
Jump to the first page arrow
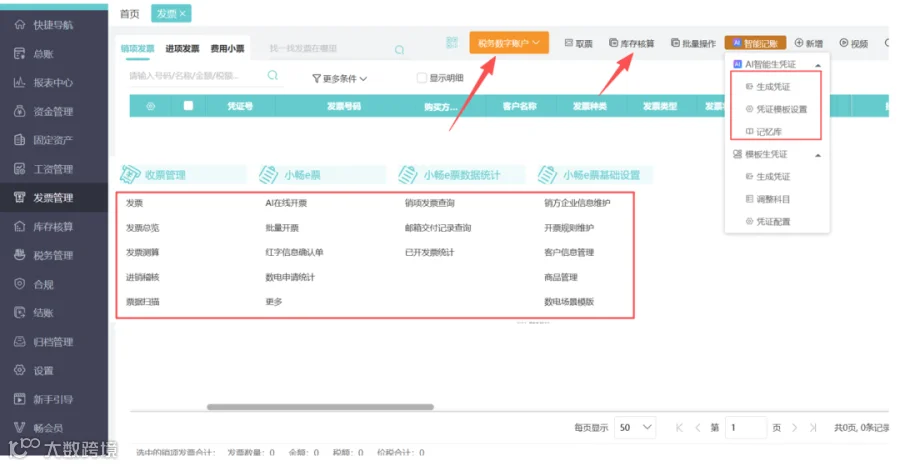(x=680, y=428)
